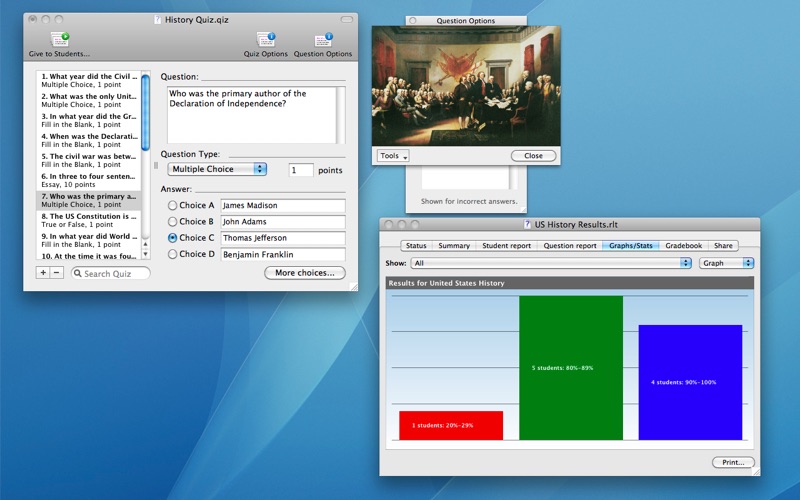The height and width of the screenshot is (500, 800).
Task: Switch to the Summary tab
Action: [454, 245]
